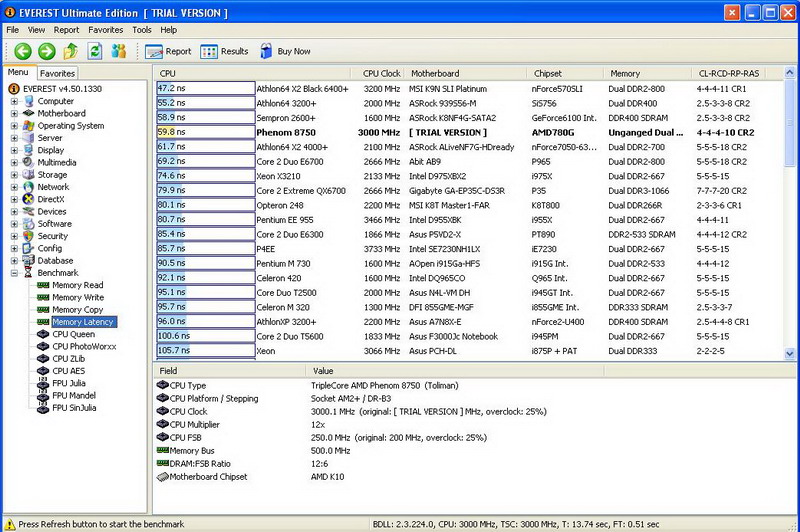Viewport: 800px width, 532px height.
Task: Expand the Storage tree node
Action: pyautogui.click(x=14, y=175)
